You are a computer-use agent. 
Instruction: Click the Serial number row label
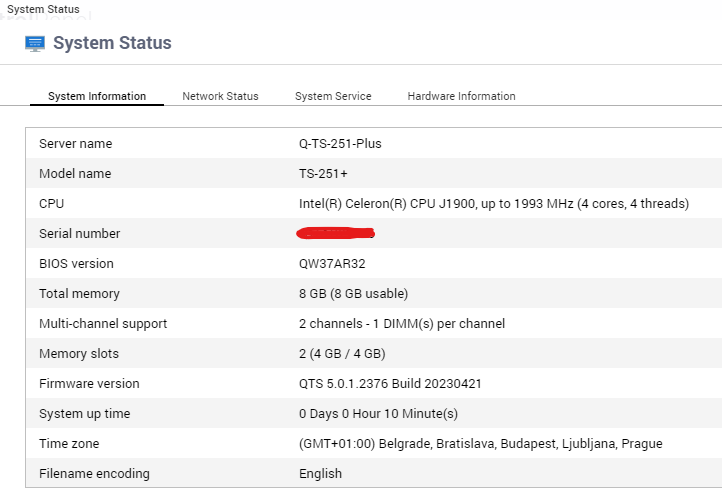click(79, 233)
